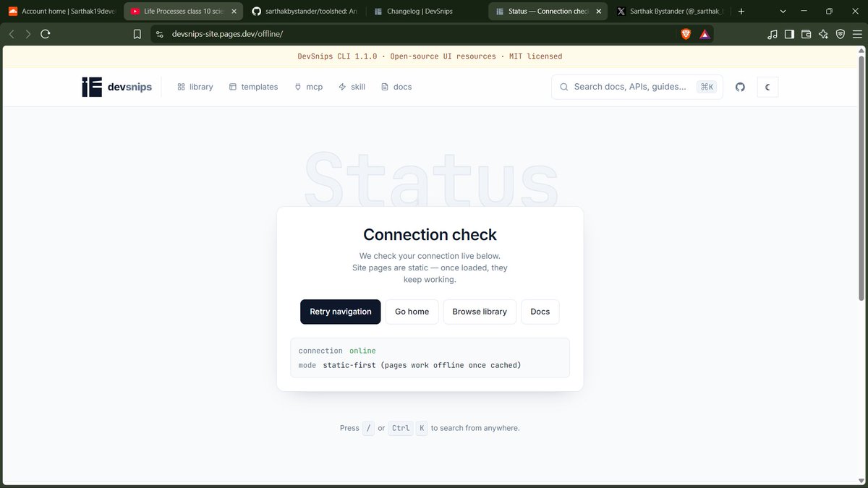Focus the Search docs, APIs, guides field
868x488 pixels.
637,87
